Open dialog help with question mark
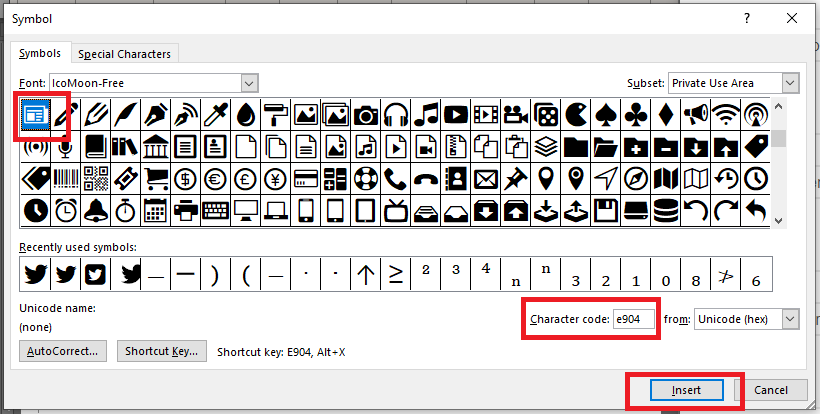The width and height of the screenshot is (820, 414). click(747, 18)
